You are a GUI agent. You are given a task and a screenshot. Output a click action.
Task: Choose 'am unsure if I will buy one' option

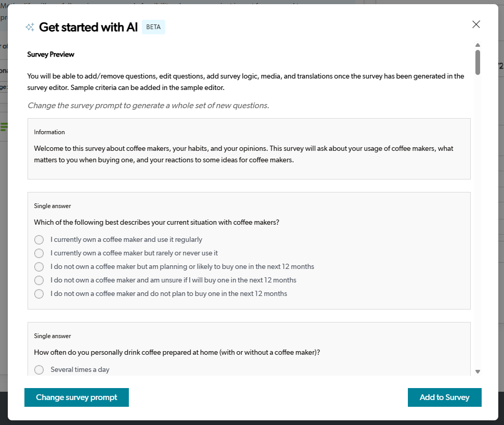point(39,280)
